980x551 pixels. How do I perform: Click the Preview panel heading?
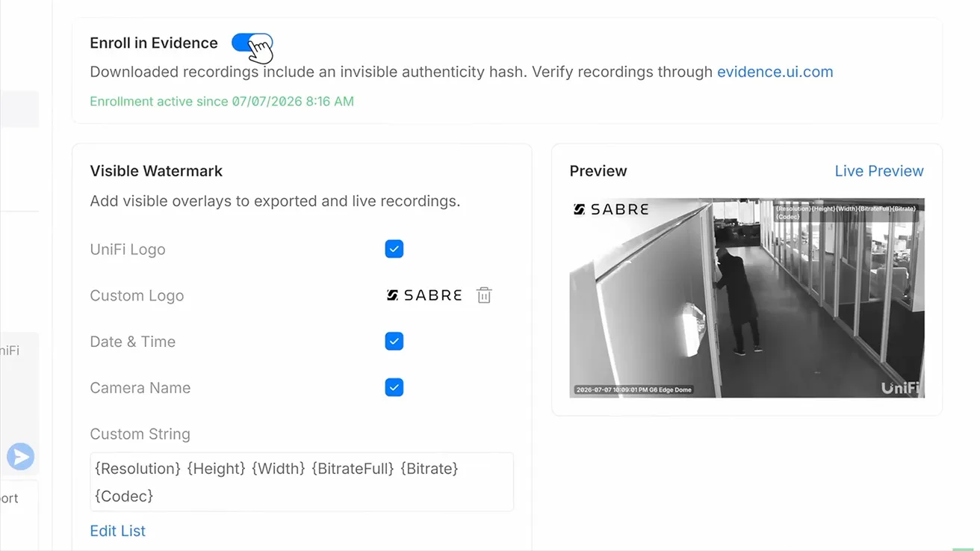[x=598, y=171]
